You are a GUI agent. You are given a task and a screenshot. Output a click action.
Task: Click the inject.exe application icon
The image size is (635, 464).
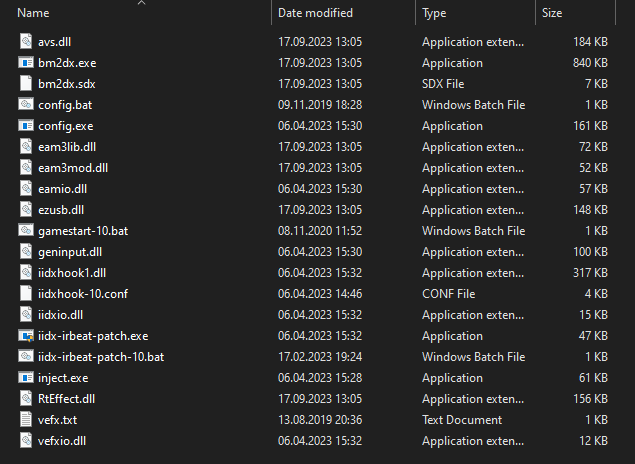(x=26, y=378)
